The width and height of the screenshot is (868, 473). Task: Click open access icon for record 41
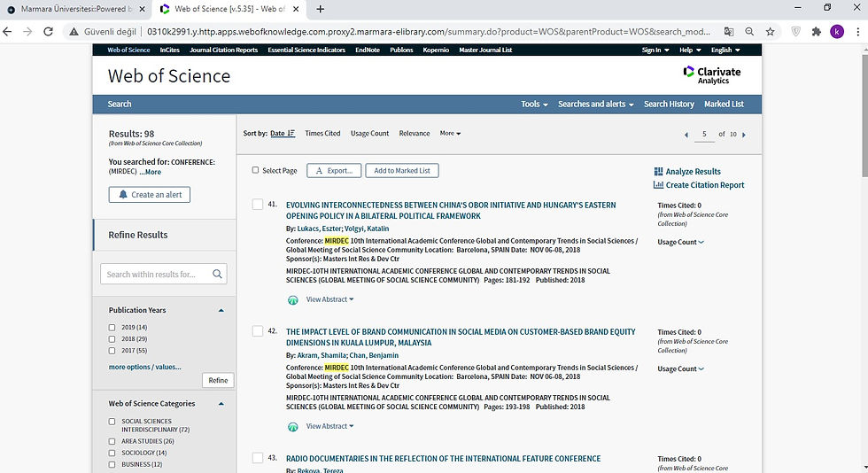293,299
